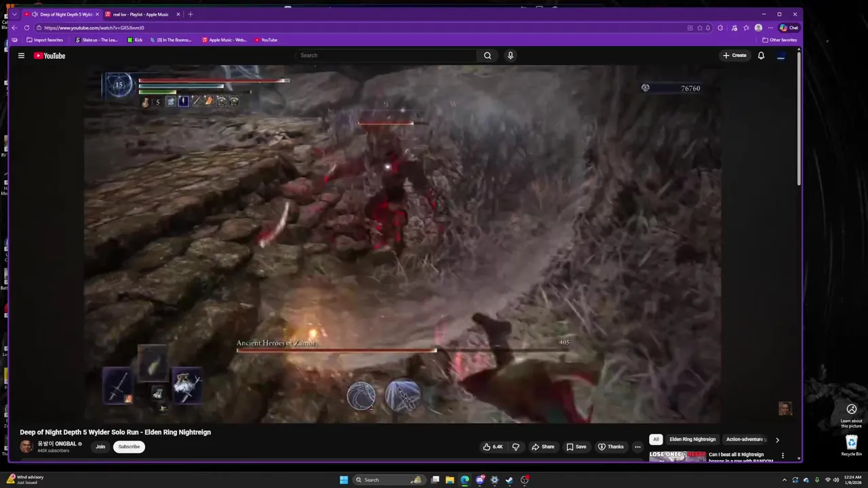
Task: Select the Action-adventure chip
Action: tap(745, 439)
